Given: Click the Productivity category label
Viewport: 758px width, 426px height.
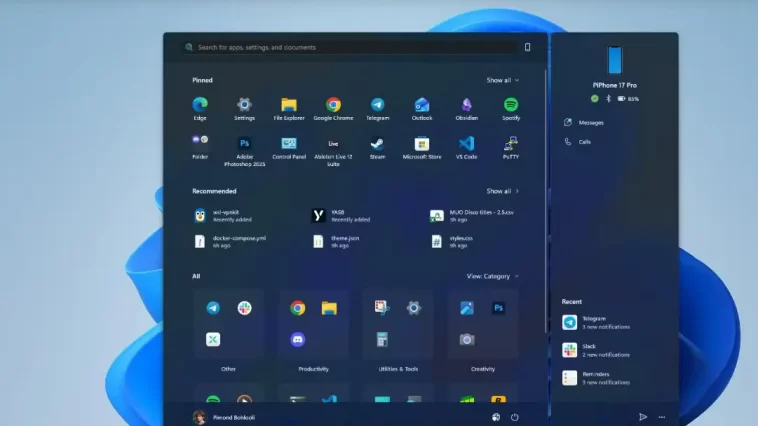Looking at the screenshot, I should point(313,369).
